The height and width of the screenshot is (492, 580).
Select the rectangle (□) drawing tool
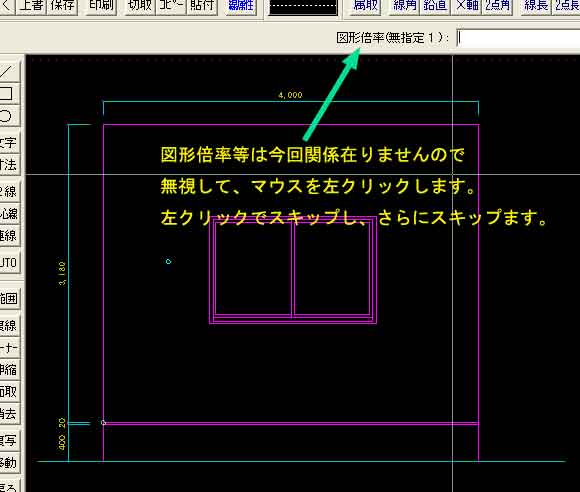coord(8,93)
